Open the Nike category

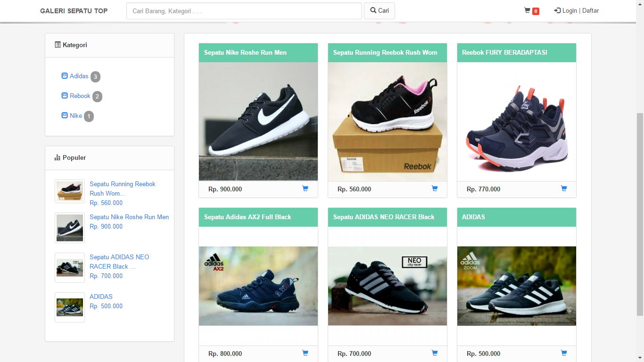75,116
